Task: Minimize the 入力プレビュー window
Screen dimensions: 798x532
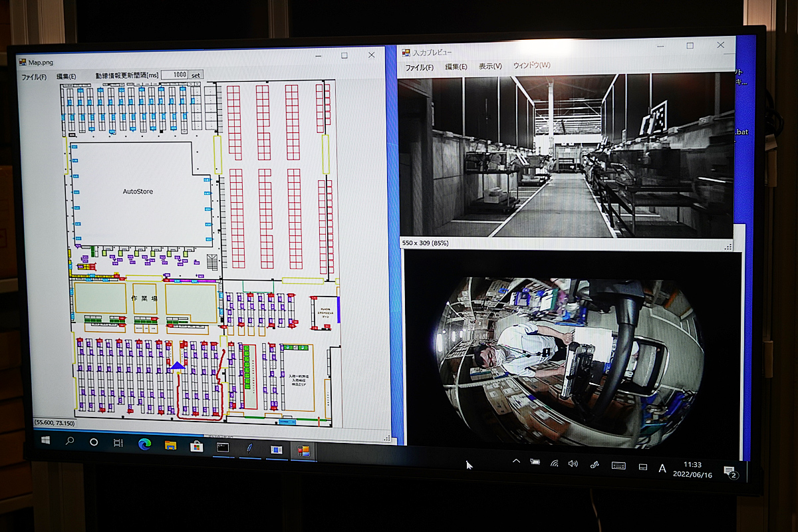Action: click(x=660, y=46)
